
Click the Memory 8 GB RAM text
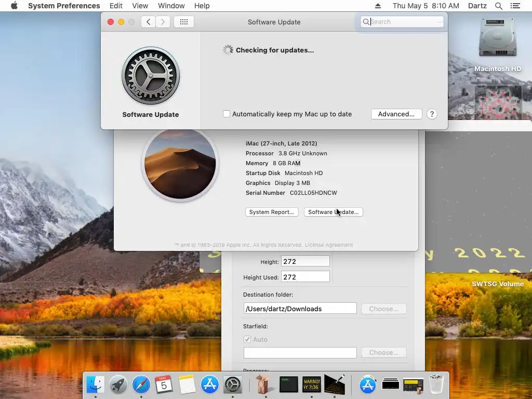273,163
